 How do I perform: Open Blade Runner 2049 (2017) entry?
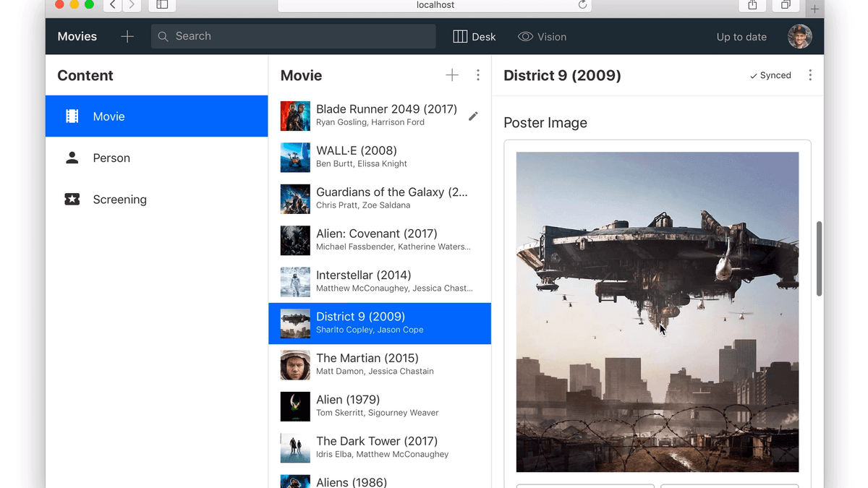[x=380, y=116]
